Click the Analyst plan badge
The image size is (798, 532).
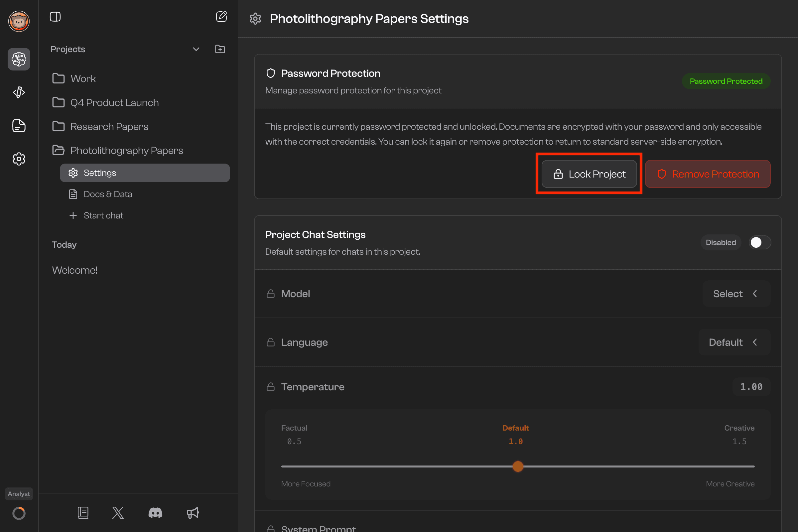[19, 494]
